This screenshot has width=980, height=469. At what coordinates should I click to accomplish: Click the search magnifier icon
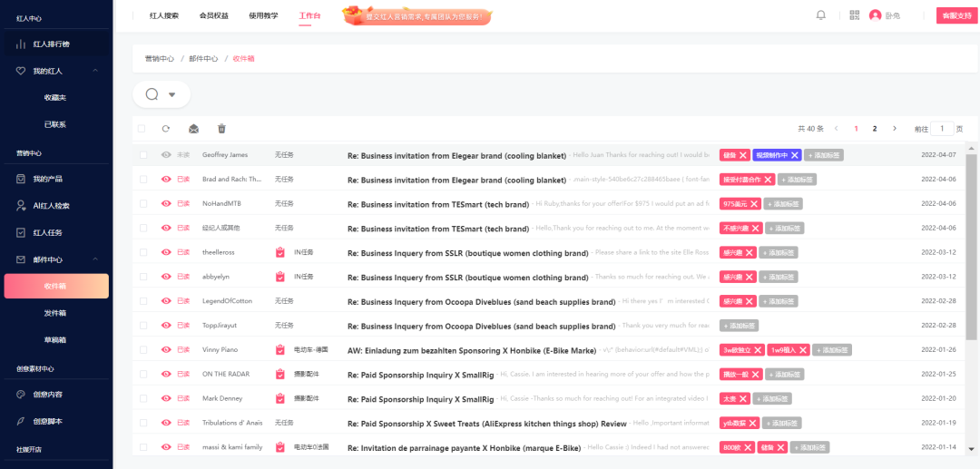pos(152,94)
